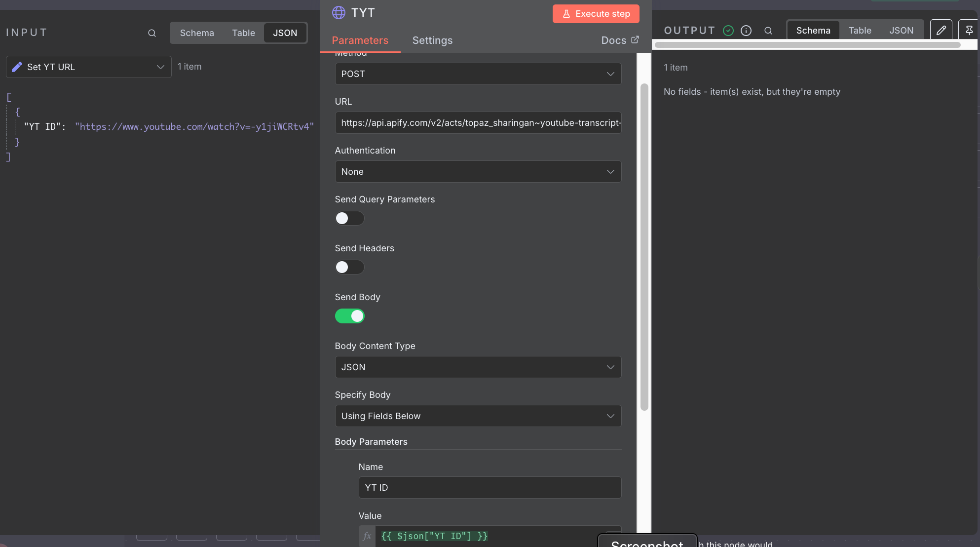
Task: Click the edit output pencil icon
Action: pos(941,31)
